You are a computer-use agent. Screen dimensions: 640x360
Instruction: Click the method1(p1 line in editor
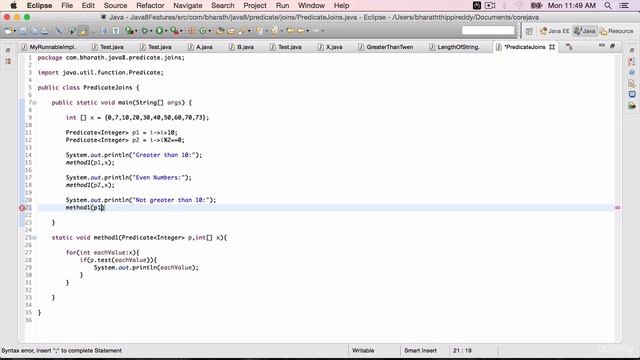(85, 208)
